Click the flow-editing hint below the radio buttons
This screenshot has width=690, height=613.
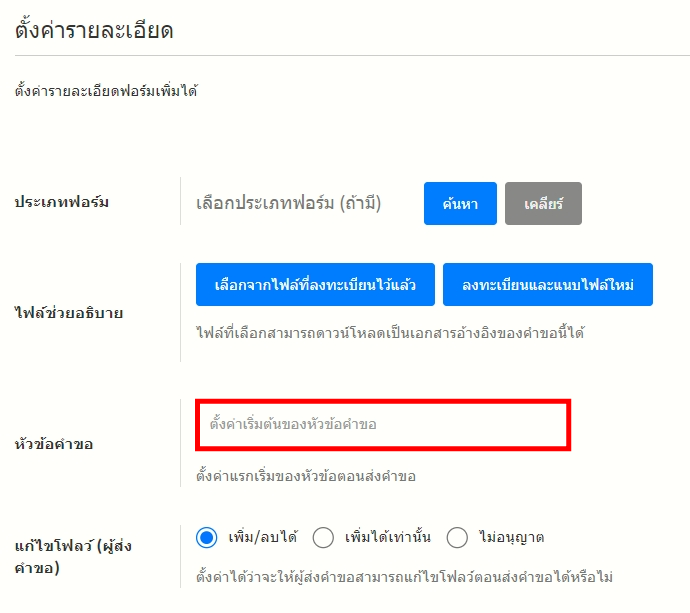point(404,577)
